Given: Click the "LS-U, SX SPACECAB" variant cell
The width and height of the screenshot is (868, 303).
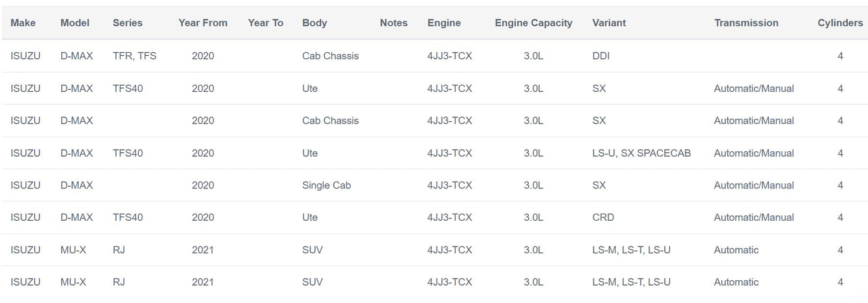Looking at the screenshot, I should point(641,153).
